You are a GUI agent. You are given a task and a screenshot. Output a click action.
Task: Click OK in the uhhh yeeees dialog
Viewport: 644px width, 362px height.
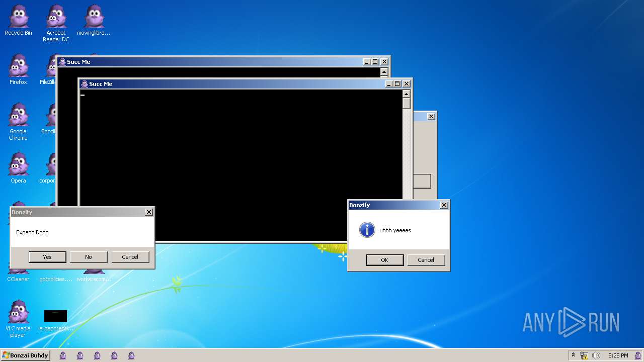(384, 260)
